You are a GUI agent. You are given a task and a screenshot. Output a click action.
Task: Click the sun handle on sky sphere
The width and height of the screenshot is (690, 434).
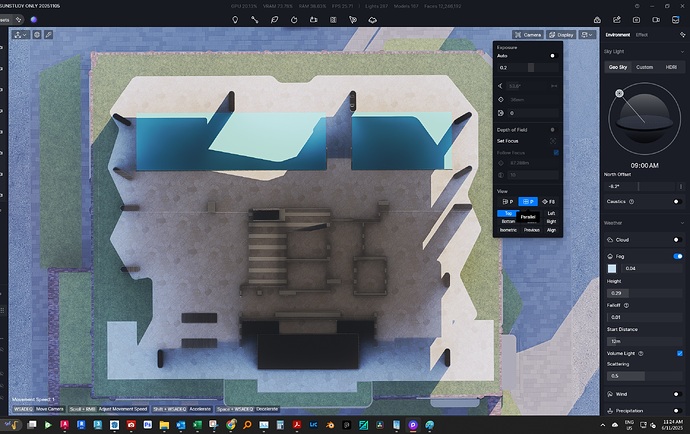(619, 94)
